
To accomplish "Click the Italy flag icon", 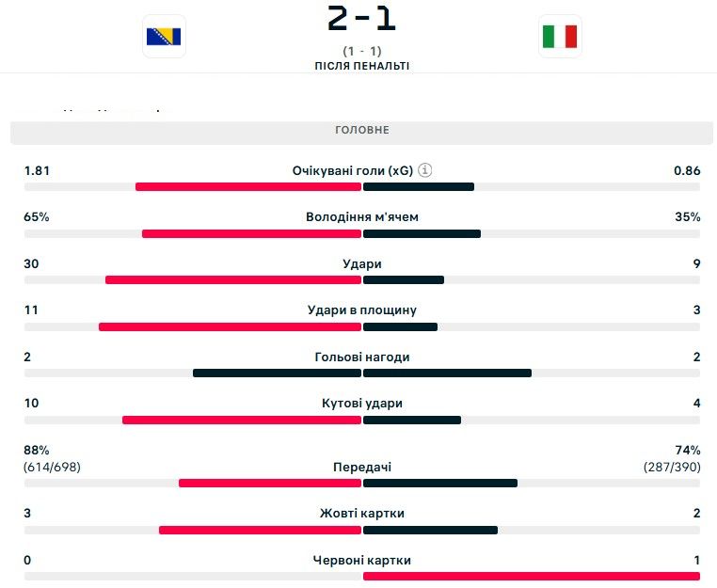I will [560, 37].
